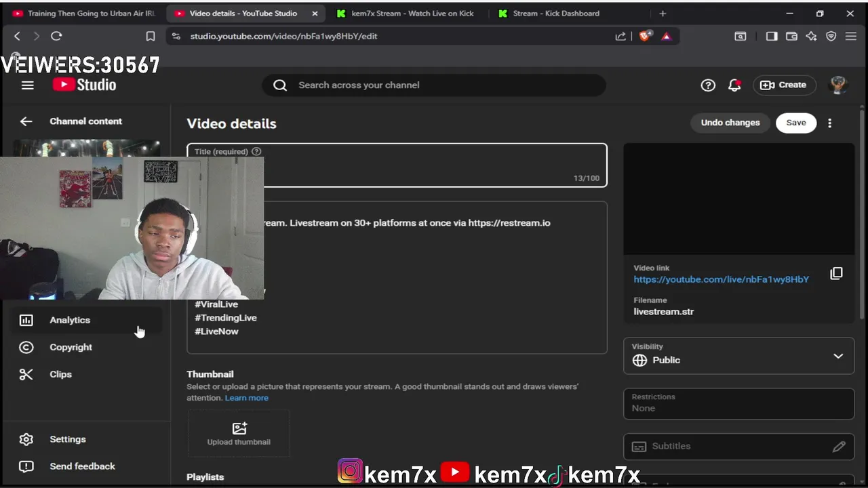Screen dimensions: 868x488
Task: Open Copyright in the sidebar
Action: [87, 347]
